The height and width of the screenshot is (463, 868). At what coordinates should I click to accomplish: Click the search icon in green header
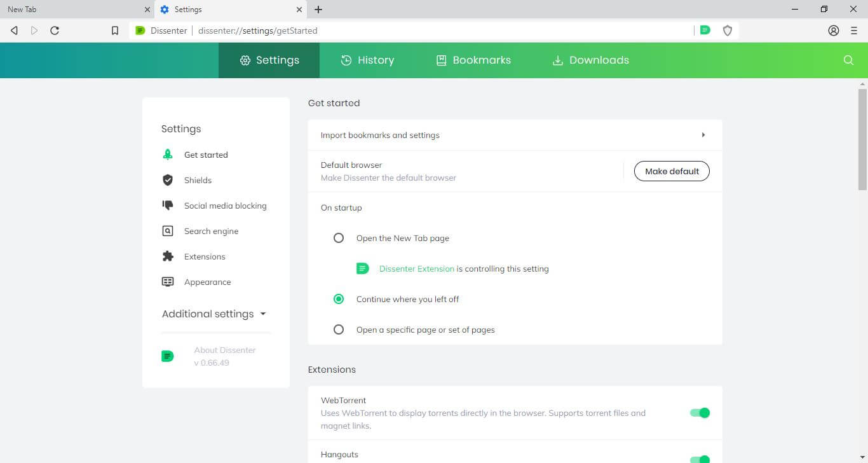pos(848,60)
